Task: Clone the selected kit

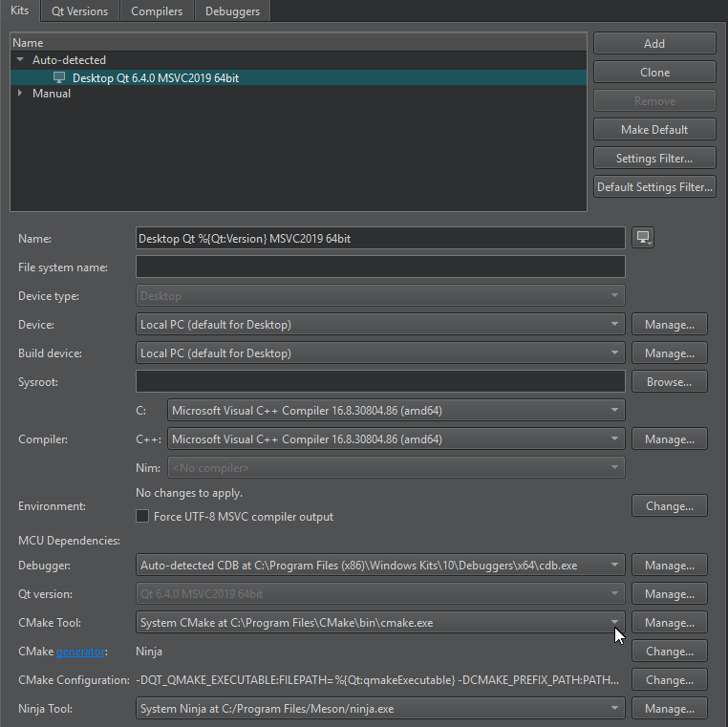Action: [654, 72]
